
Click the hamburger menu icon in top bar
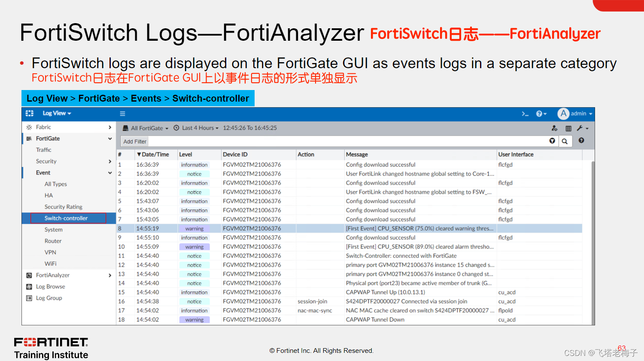122,113
